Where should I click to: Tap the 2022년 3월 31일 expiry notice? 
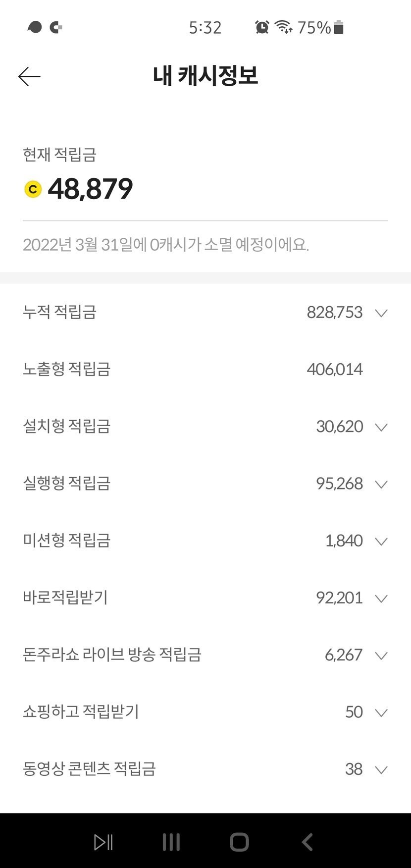(x=166, y=245)
